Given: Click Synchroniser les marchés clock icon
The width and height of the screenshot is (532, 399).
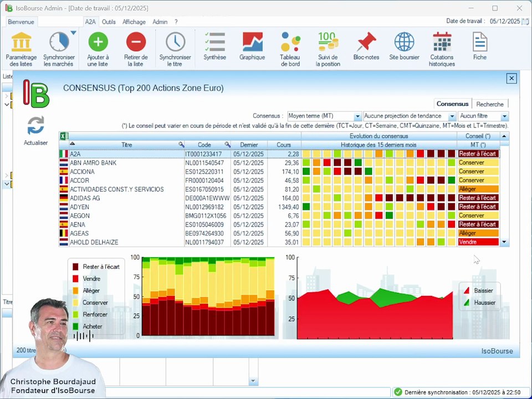Looking at the screenshot, I should pos(59,42).
